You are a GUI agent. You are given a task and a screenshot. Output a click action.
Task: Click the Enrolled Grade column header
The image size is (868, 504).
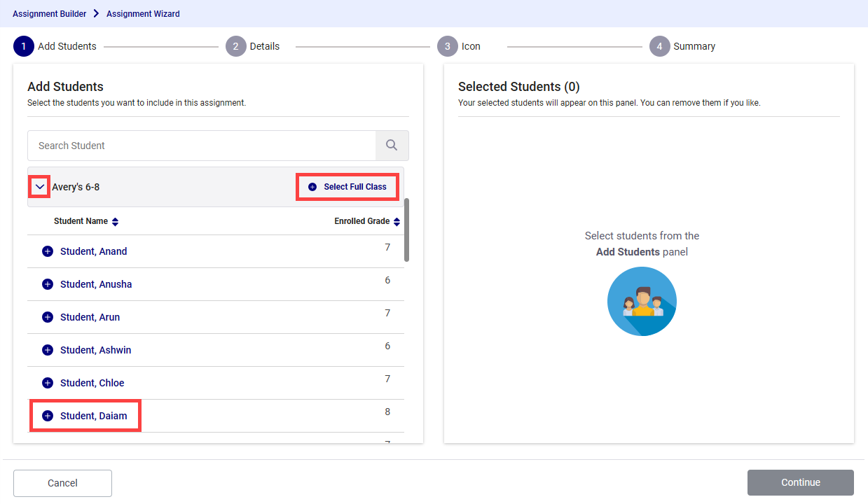(x=361, y=221)
